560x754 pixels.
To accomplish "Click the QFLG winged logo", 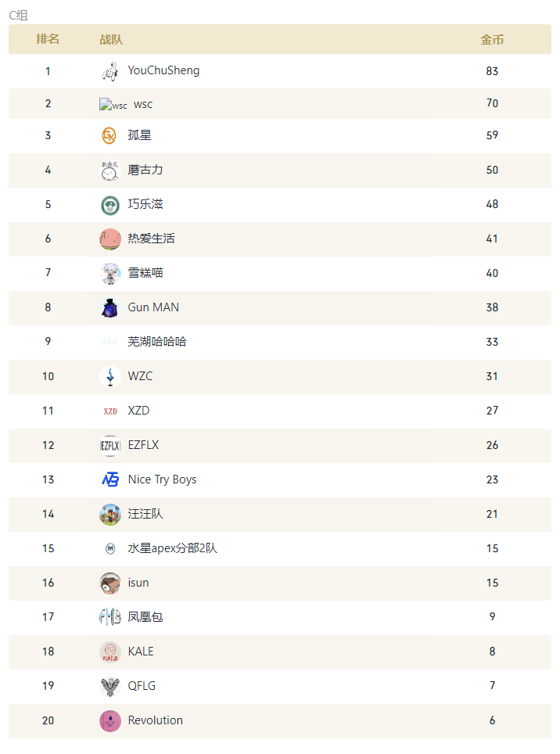I will pyautogui.click(x=109, y=687).
